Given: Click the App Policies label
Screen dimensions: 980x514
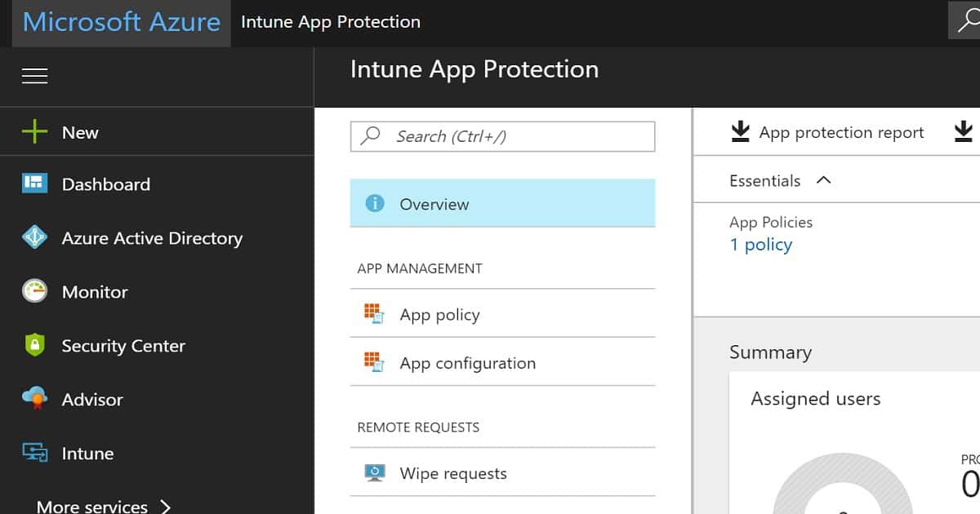Looking at the screenshot, I should pyautogui.click(x=771, y=222).
